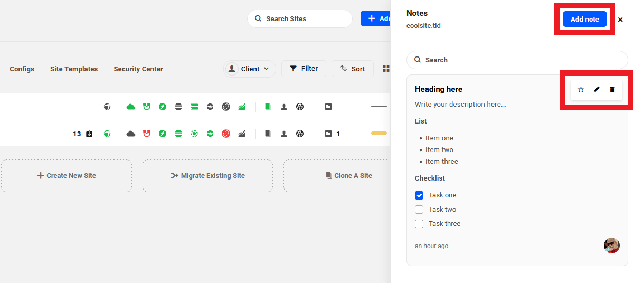
Task: Click green uptime hexagon icon
Action: pyautogui.click(x=210, y=134)
